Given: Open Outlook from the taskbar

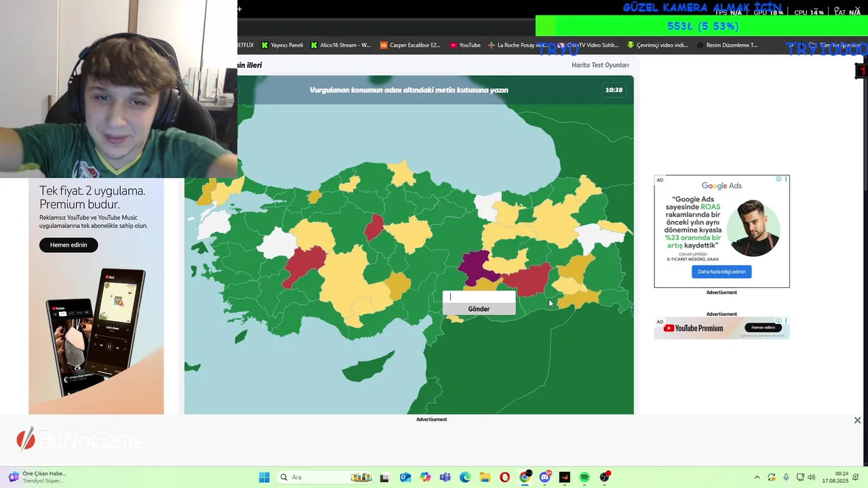Looking at the screenshot, I should (405, 477).
